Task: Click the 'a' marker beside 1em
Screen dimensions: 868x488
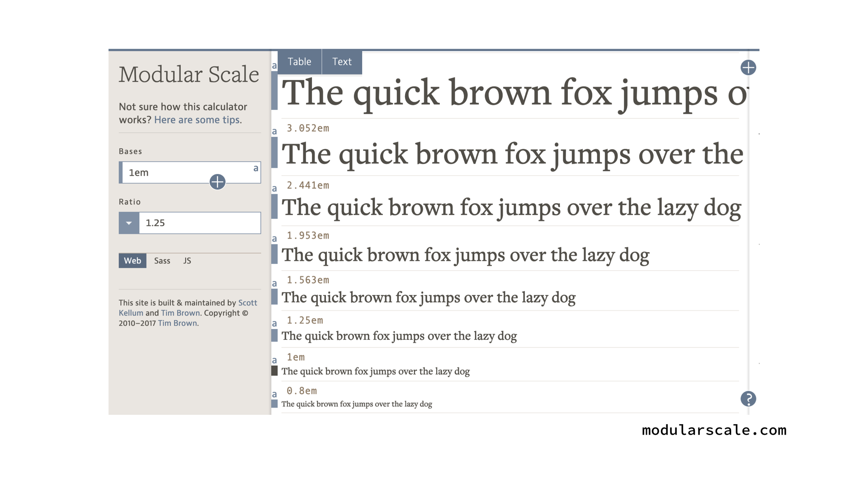Action: click(274, 361)
